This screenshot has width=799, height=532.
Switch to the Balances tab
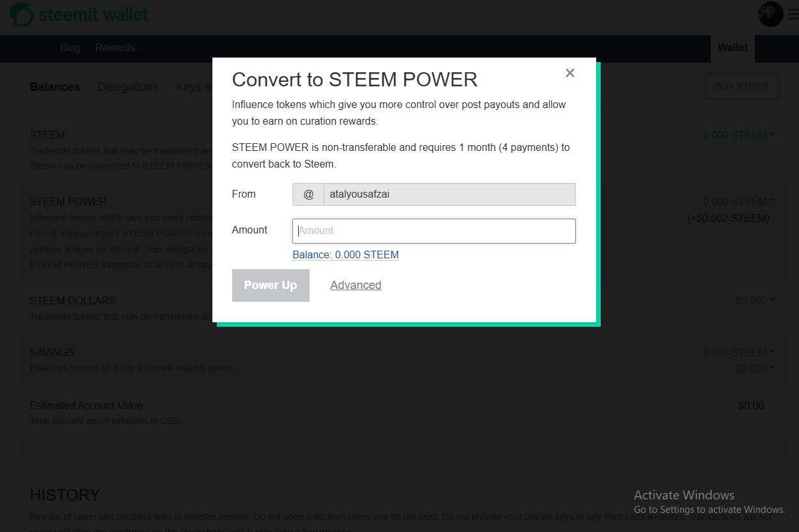point(54,87)
